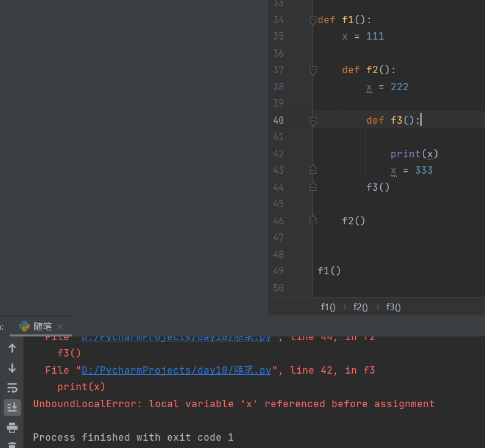
Task: Toggle Soft-Wrap in the run console
Action: (x=12, y=388)
